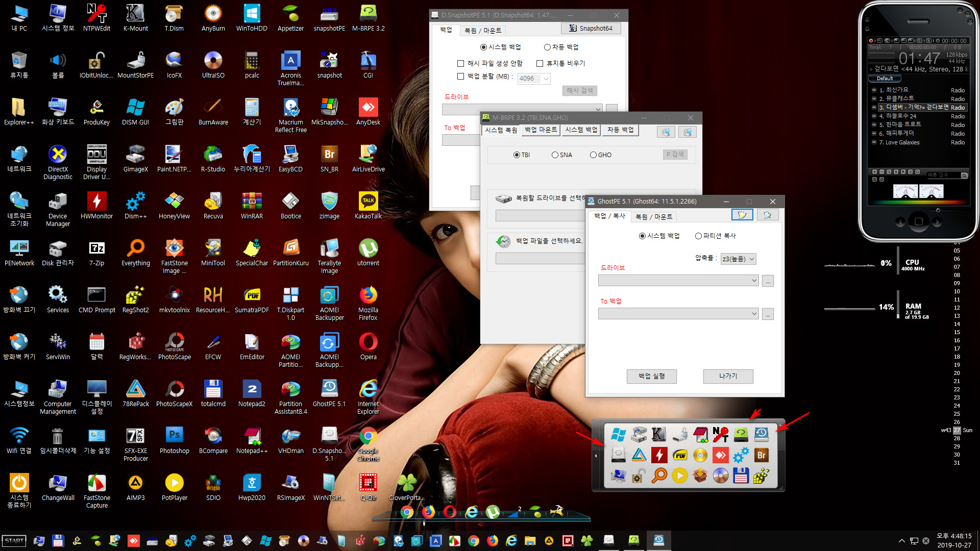
Task: Select playlist item 1. 최신가요
Action: pos(919,90)
